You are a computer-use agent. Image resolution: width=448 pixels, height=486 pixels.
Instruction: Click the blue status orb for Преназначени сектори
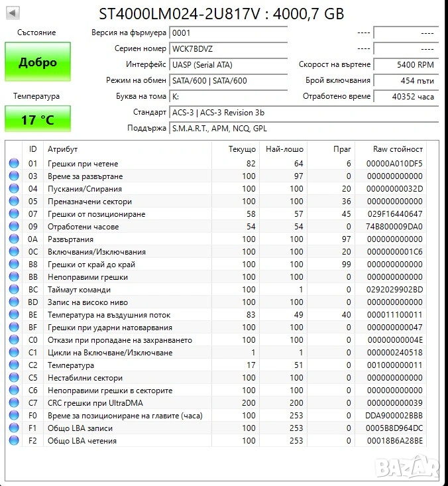pyautogui.click(x=14, y=202)
